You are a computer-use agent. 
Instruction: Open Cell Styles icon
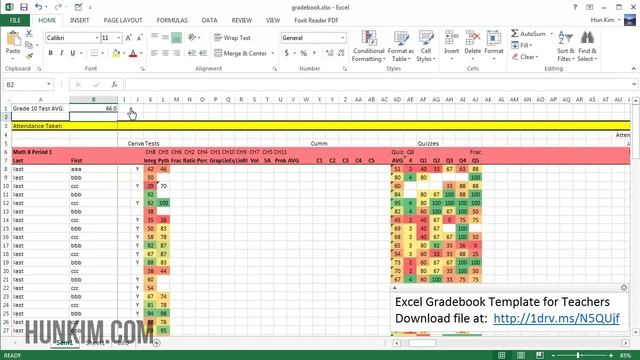(x=426, y=39)
